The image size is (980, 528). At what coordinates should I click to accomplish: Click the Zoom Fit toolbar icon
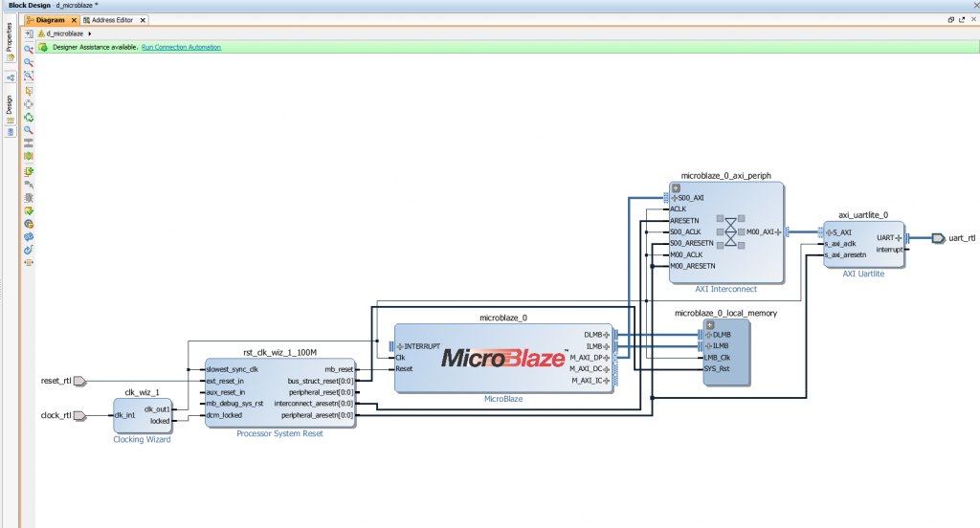tap(29, 76)
